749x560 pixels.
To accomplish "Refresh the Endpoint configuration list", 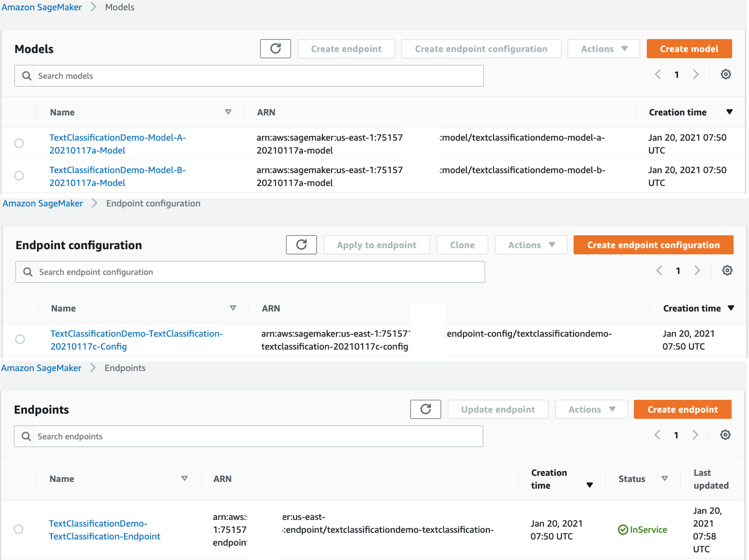I will click(301, 245).
